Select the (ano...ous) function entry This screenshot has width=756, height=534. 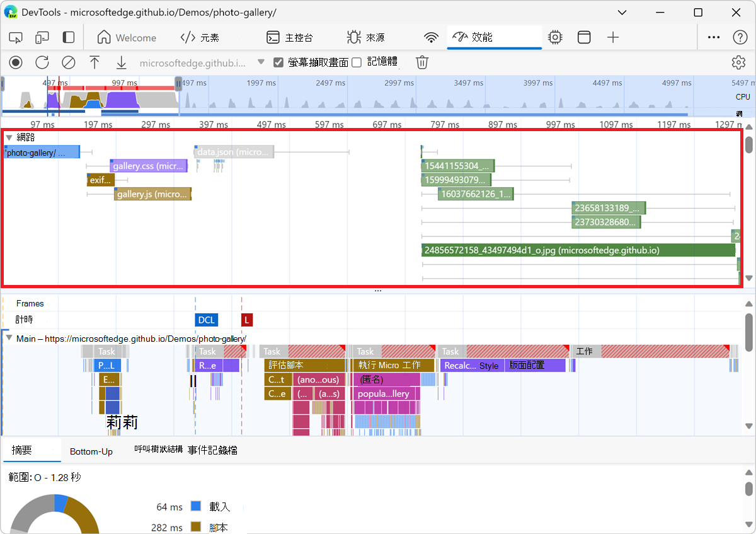coord(319,380)
